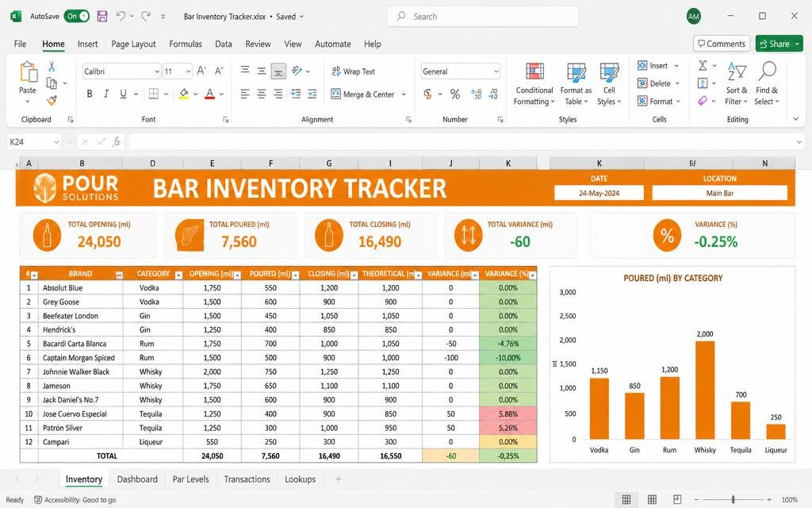
Task: Switch to the Formulas ribbon tab
Action: [x=186, y=44]
